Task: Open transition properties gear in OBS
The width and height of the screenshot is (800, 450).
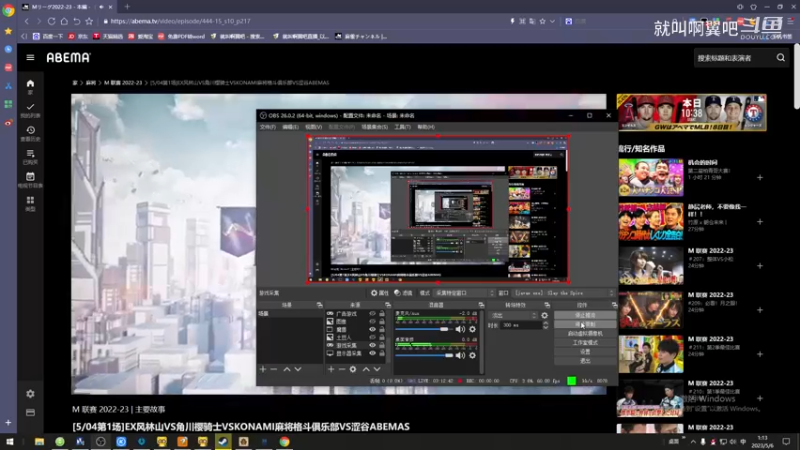Action: click(x=544, y=316)
